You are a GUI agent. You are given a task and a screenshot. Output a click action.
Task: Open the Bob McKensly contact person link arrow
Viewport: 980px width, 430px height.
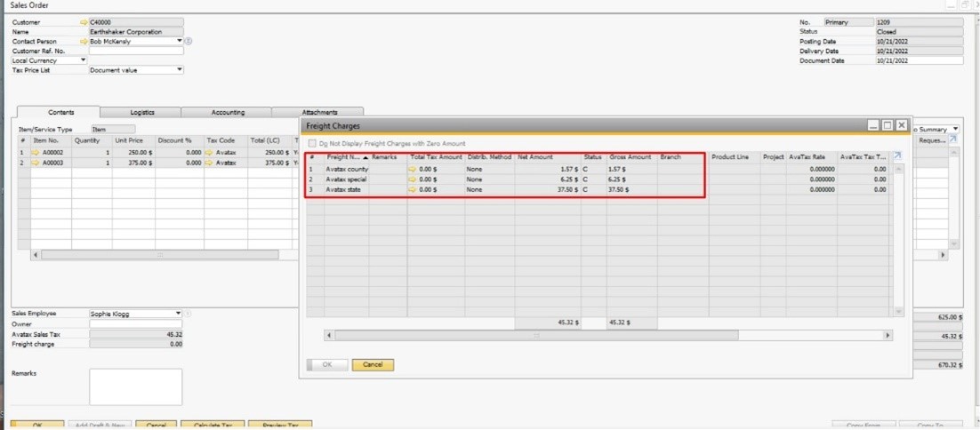point(84,41)
